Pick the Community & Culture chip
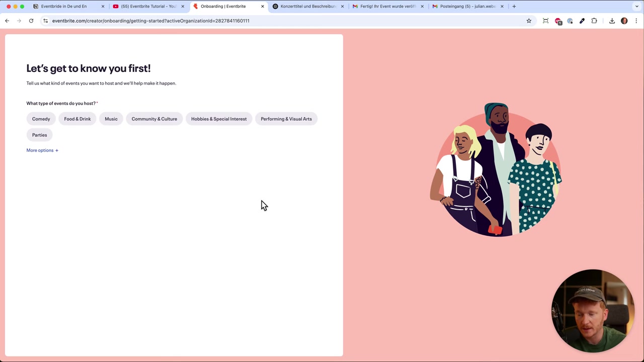The image size is (644, 362). 154,119
